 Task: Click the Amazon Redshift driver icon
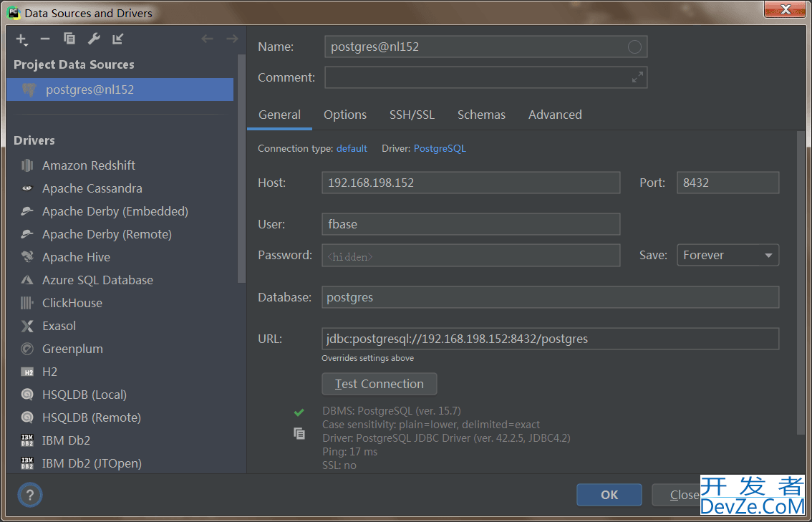pyautogui.click(x=27, y=165)
